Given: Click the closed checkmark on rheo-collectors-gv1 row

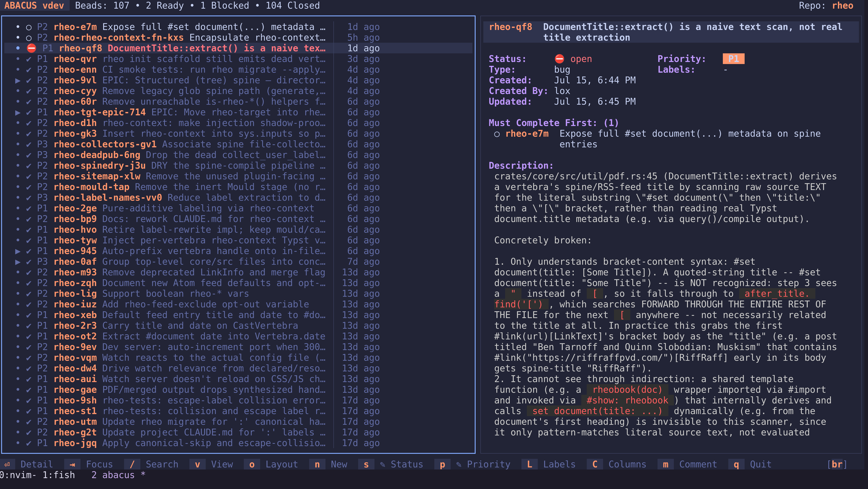Looking at the screenshot, I should tap(29, 144).
